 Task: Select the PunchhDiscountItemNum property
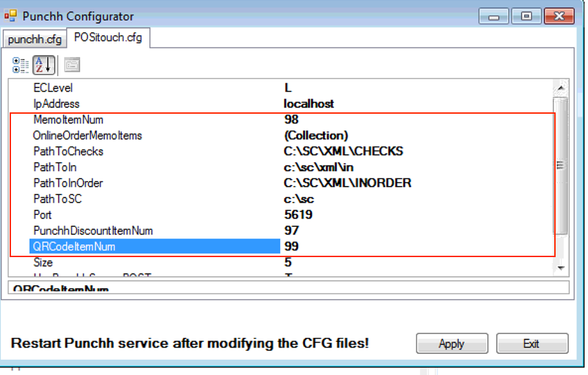pos(93,230)
